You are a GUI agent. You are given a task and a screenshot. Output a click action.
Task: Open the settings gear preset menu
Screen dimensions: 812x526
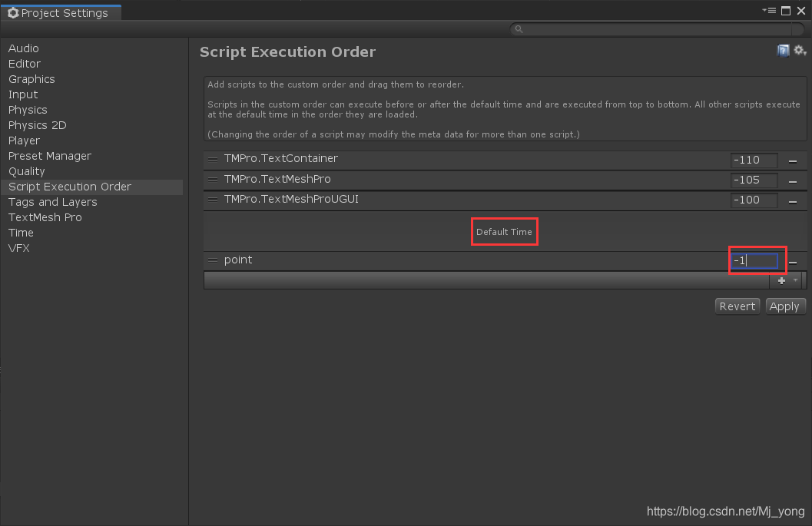(x=800, y=51)
